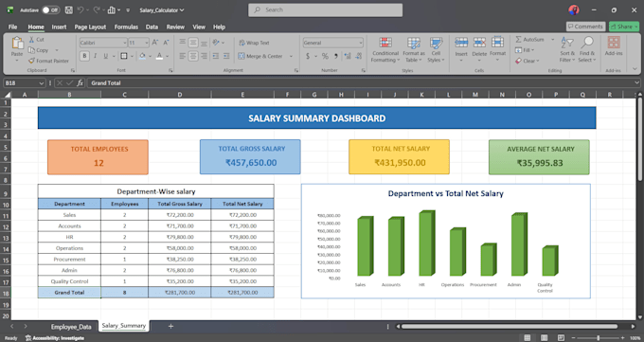Toggle italic formatting

(96, 56)
